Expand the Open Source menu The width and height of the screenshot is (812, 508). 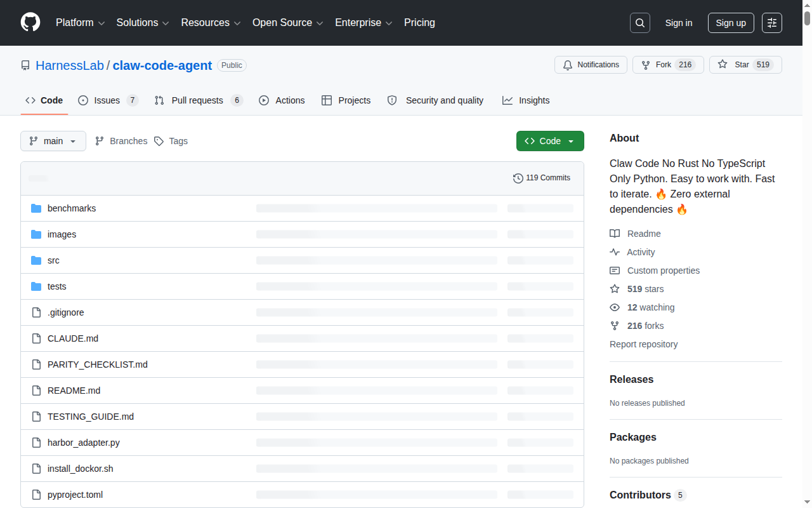tap(288, 23)
